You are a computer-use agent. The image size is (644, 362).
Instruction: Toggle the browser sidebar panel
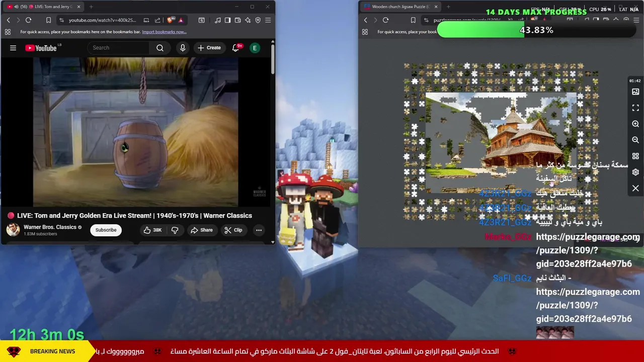[227, 20]
